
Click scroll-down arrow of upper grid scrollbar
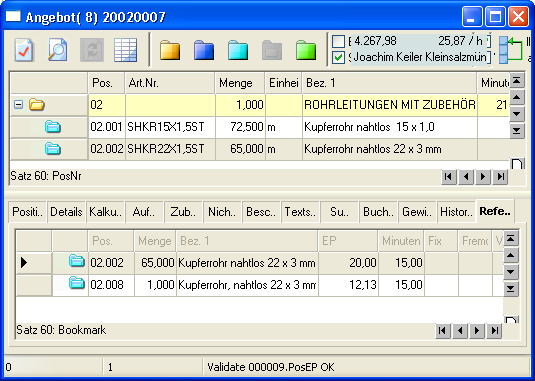[517, 114]
